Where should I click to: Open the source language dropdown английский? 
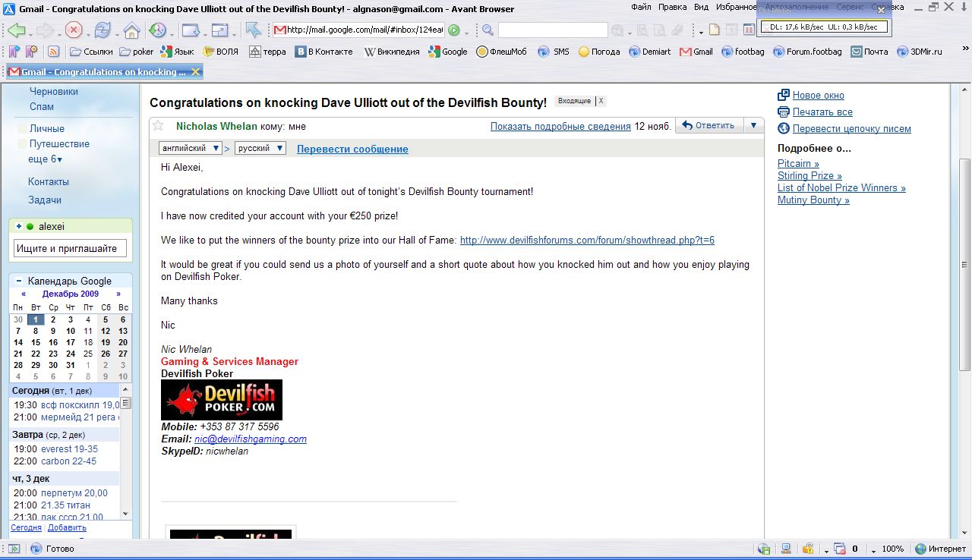(191, 149)
